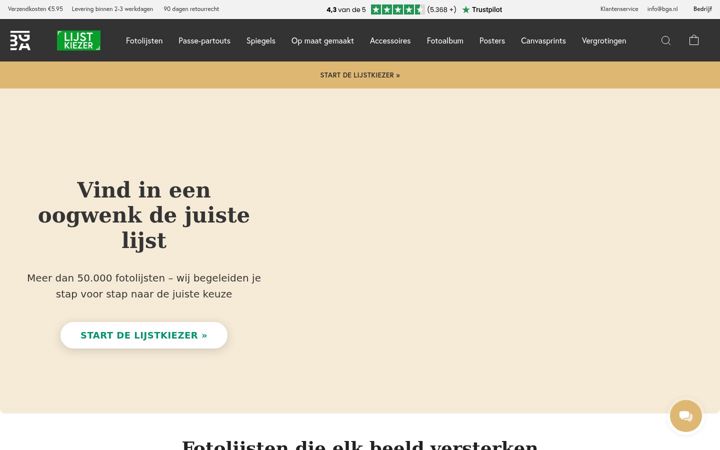Open the chat bubble widget

686,416
